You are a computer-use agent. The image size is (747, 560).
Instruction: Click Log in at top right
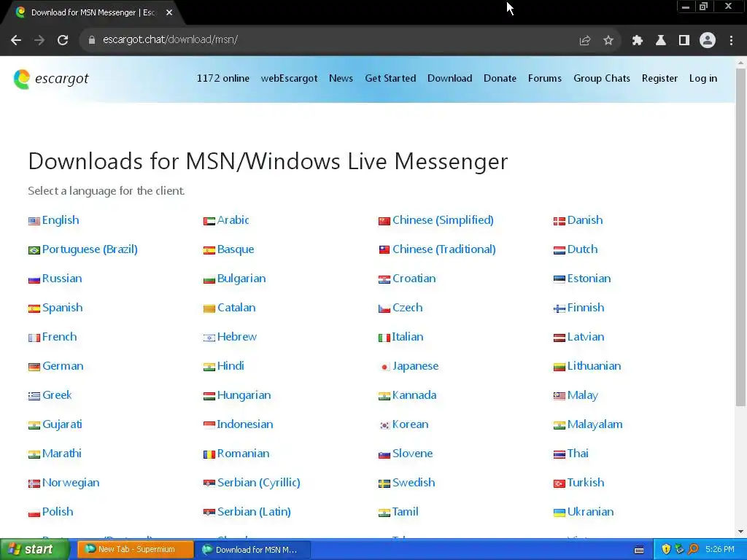[x=703, y=79]
